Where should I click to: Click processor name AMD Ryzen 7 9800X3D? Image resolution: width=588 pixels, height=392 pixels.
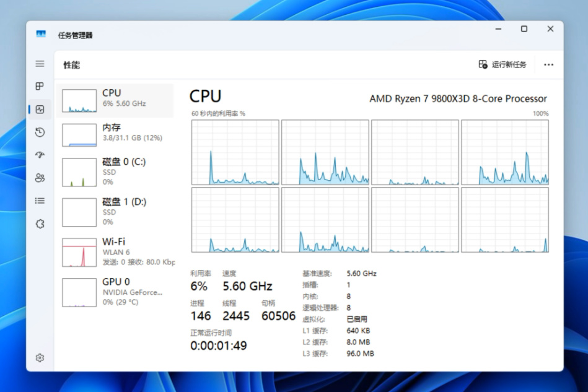coord(458,98)
